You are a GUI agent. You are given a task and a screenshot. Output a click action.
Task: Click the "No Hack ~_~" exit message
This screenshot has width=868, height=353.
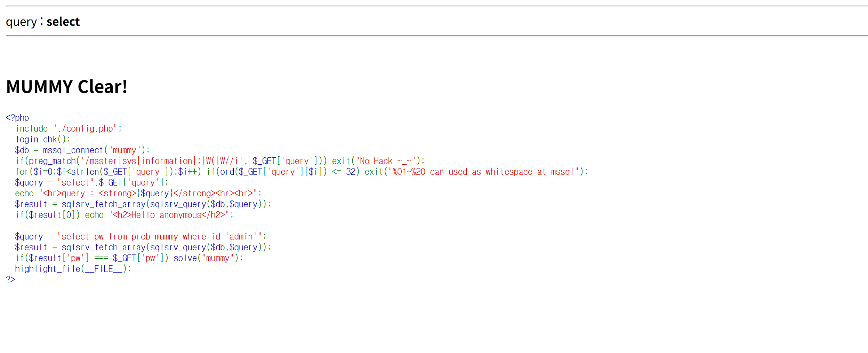point(385,161)
